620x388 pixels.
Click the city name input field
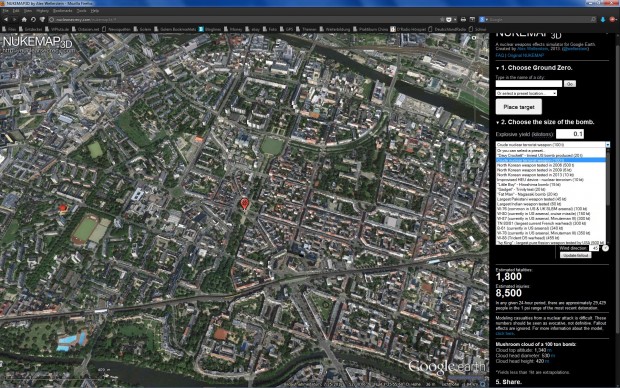tap(529, 84)
